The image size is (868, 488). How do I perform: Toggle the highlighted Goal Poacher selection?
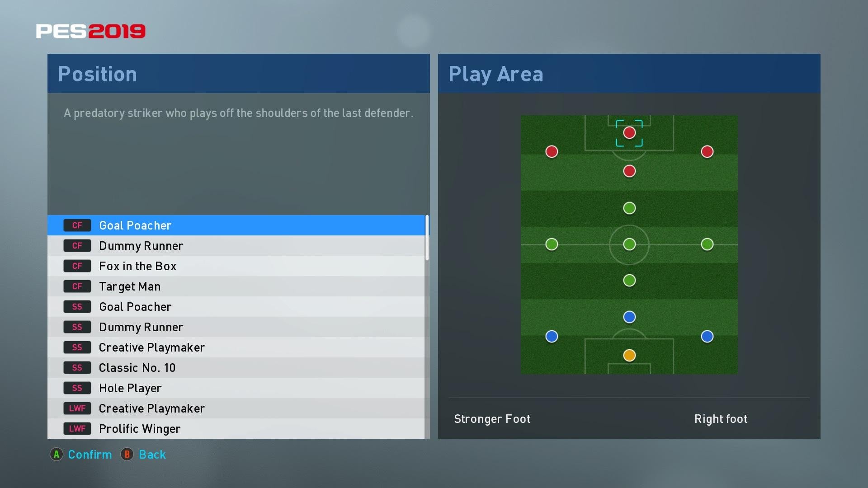[x=237, y=225]
